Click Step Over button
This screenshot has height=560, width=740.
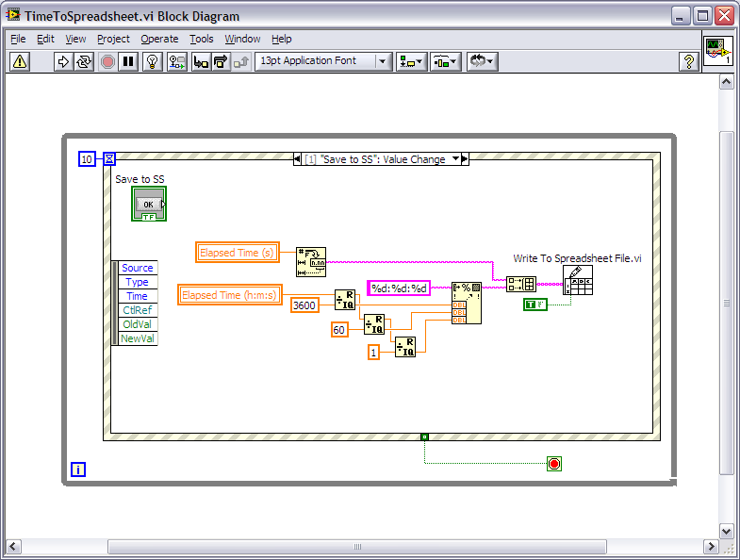click(221, 62)
